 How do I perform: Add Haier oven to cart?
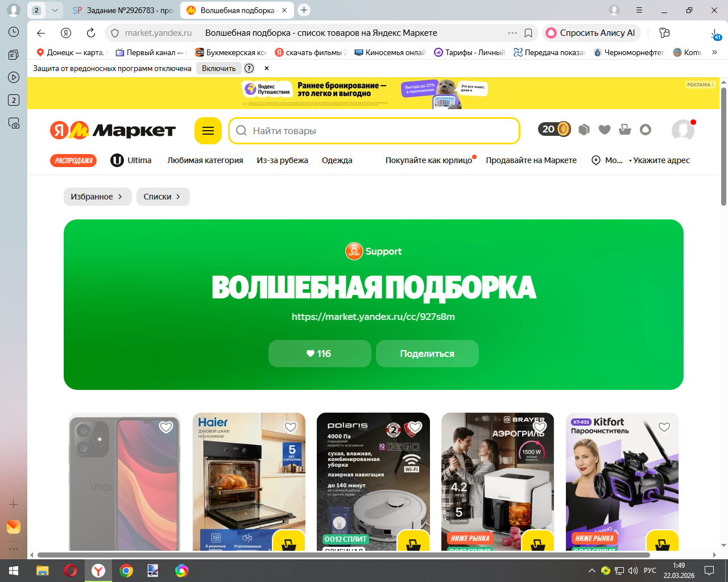(289, 541)
